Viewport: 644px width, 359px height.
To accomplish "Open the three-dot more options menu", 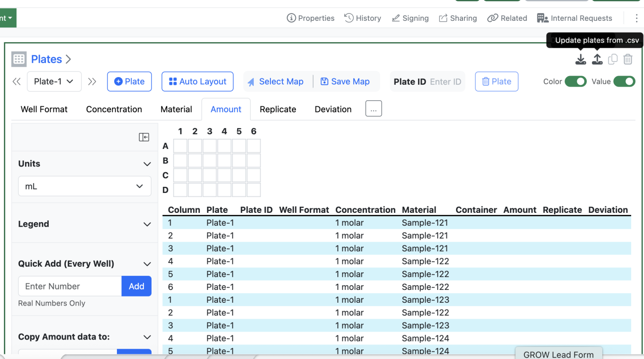I will 636,18.
